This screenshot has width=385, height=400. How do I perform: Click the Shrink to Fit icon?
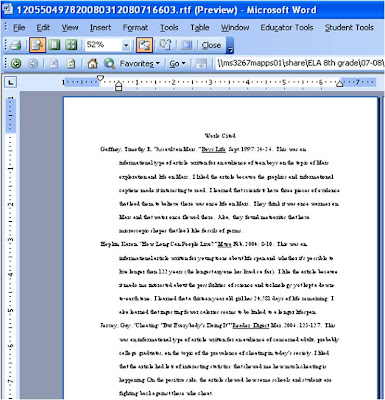tap(165, 45)
